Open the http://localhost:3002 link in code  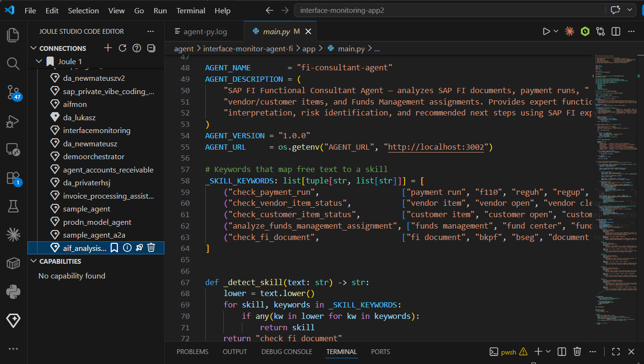[436, 147]
